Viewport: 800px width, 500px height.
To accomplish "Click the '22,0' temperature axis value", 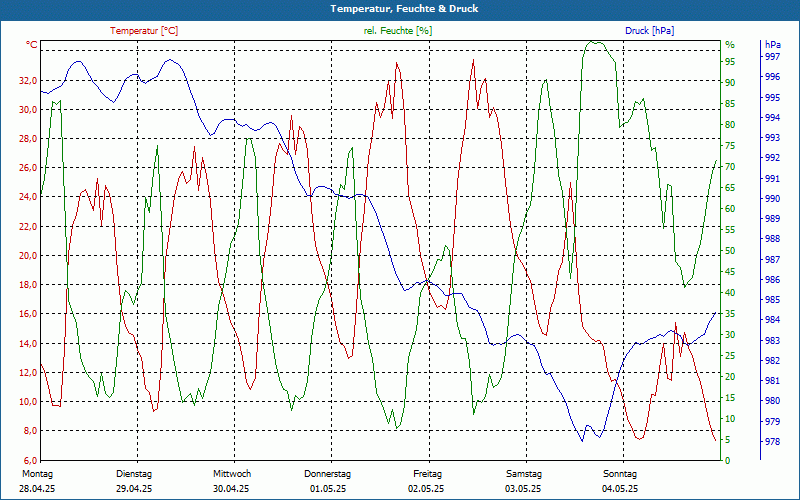I will tap(29, 227).
